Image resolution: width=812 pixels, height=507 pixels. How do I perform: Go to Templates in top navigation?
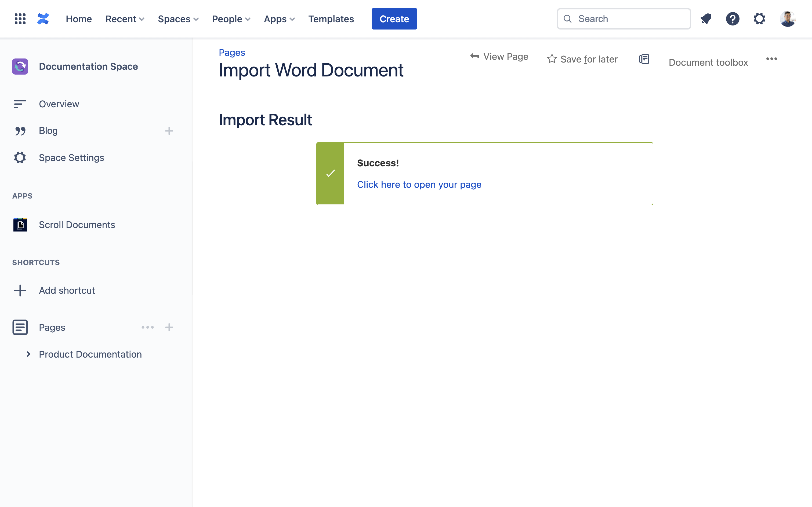[331, 19]
